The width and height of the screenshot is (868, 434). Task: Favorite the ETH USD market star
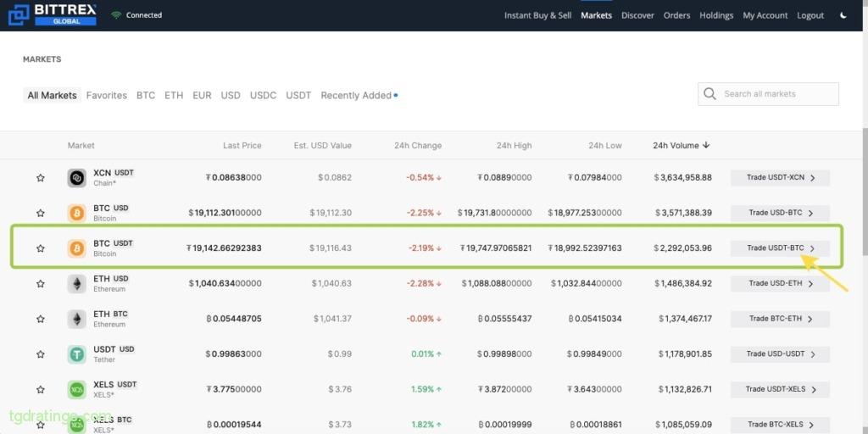[x=41, y=284]
